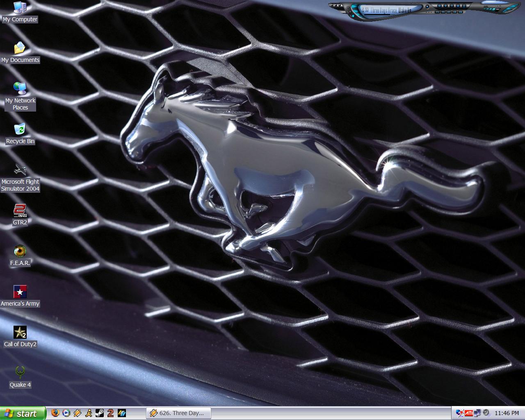Open the ATI tray icon
525x420 pixels.
point(469,413)
